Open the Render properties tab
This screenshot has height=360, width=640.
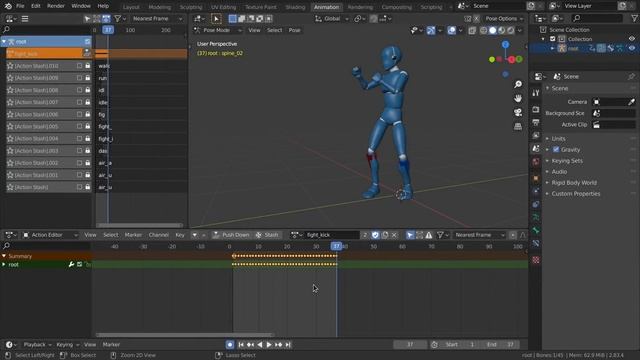(536, 109)
